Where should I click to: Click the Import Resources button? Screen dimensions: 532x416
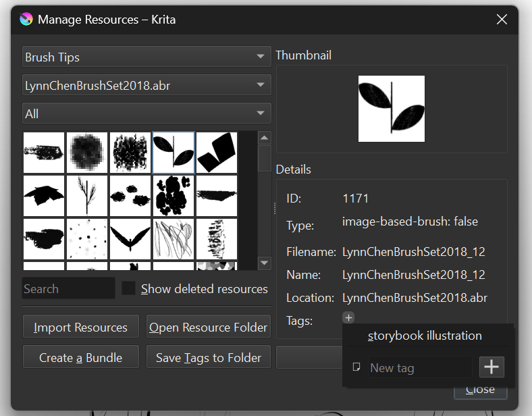coord(80,328)
